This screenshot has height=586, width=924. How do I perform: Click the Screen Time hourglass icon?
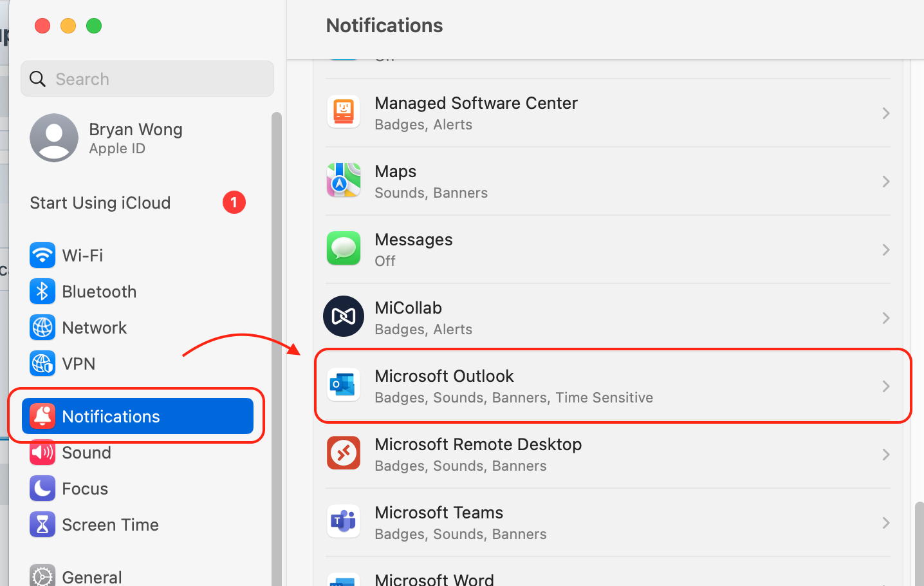click(x=42, y=524)
